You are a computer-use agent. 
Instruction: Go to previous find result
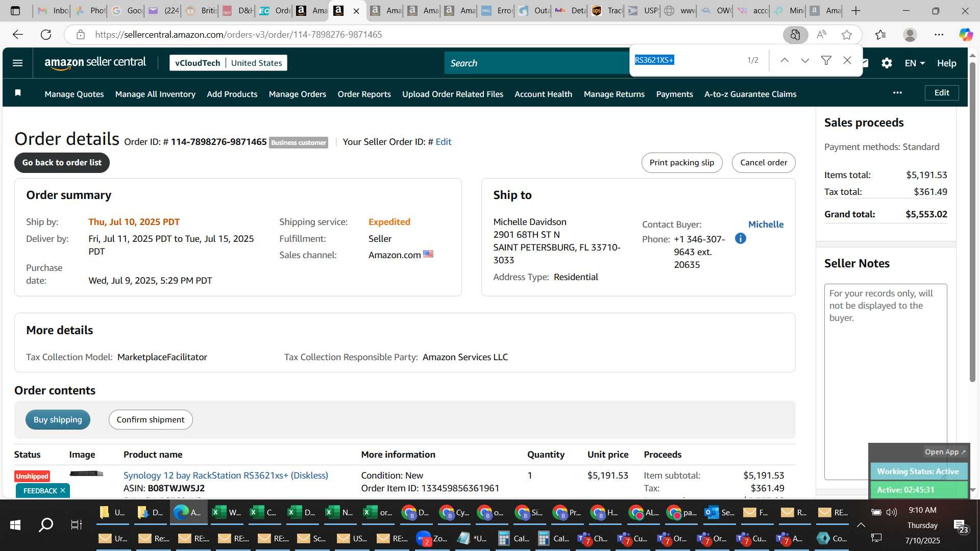785,60
